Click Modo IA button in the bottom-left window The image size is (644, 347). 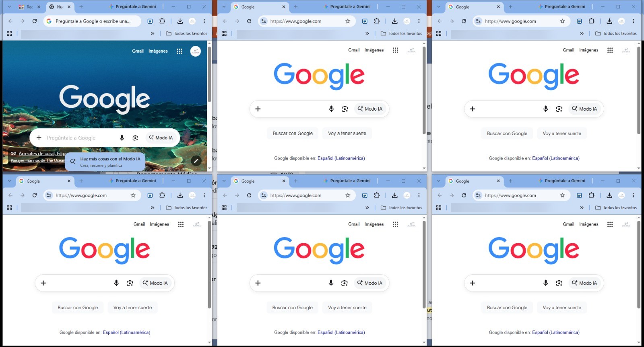pyautogui.click(x=155, y=283)
